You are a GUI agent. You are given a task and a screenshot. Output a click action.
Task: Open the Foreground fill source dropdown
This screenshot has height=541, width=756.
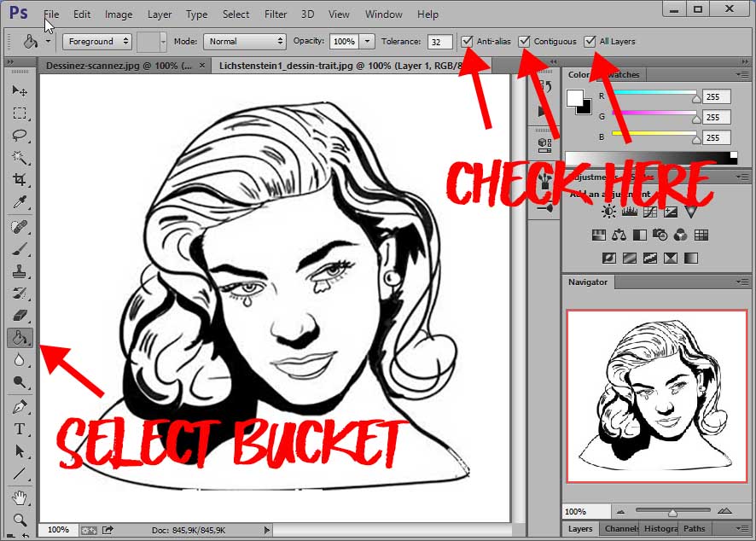(97, 42)
